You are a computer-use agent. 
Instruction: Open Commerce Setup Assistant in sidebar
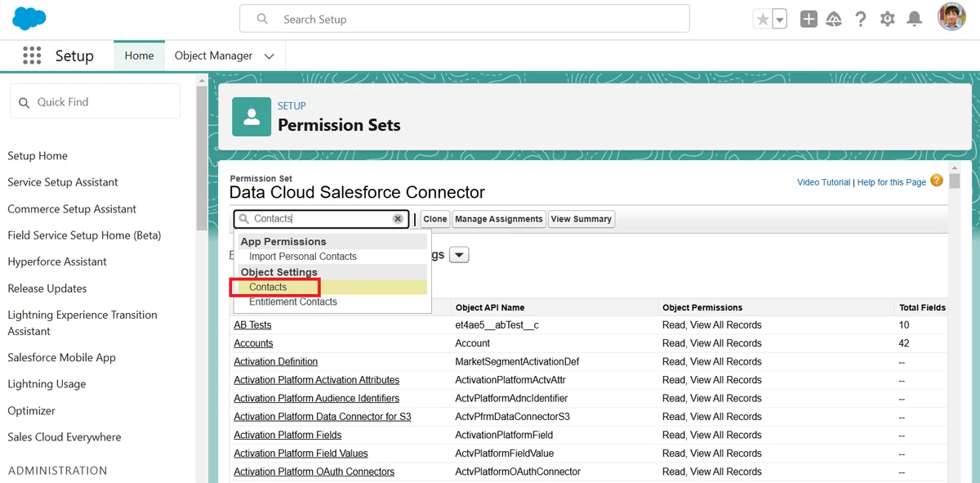click(72, 209)
